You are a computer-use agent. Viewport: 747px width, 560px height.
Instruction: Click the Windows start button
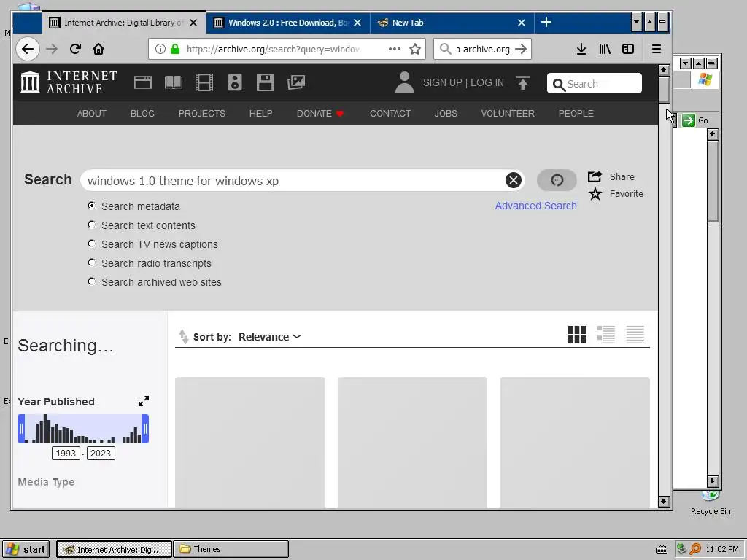pyautogui.click(x=26, y=549)
